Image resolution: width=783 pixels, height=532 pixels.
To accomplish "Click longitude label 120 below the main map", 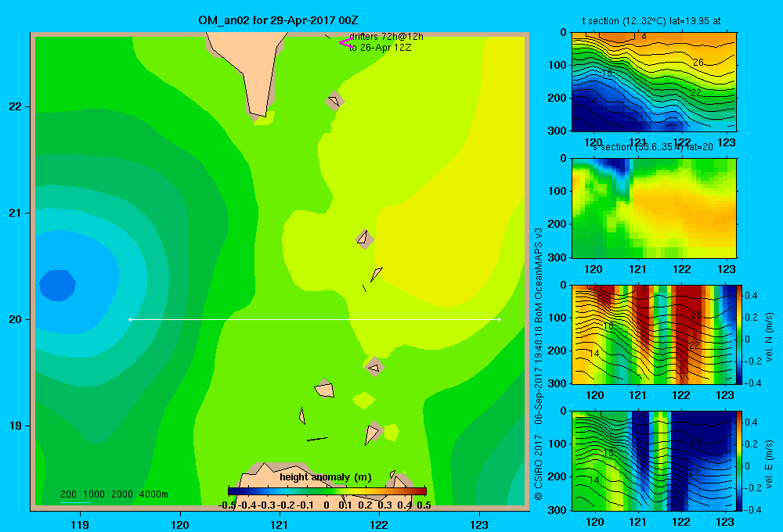I will tap(180, 524).
